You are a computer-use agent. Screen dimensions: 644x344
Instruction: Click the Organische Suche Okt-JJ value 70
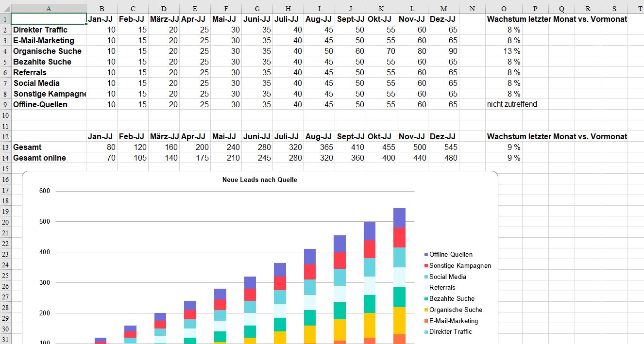click(381, 51)
